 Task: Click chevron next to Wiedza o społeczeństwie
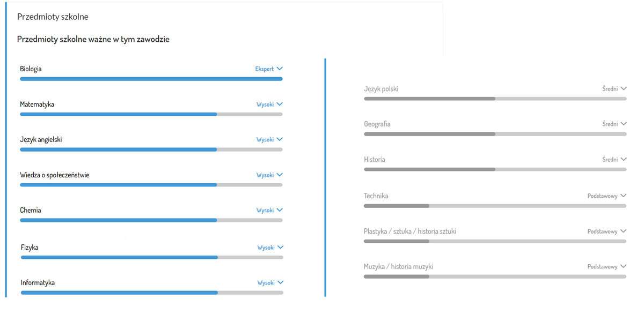click(x=280, y=175)
